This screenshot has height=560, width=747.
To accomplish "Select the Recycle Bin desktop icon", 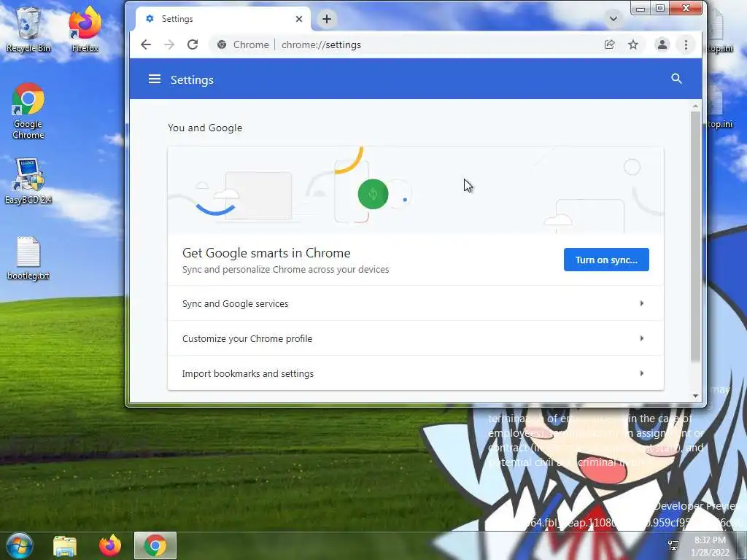I will tap(28, 29).
